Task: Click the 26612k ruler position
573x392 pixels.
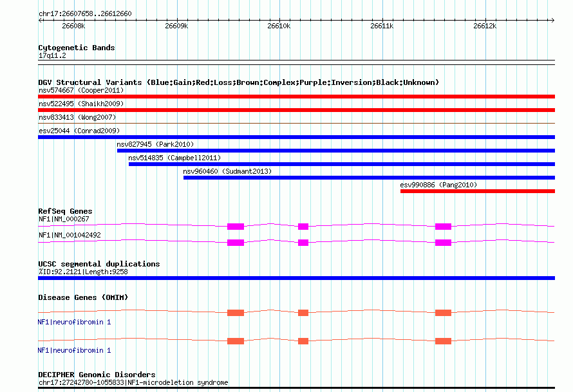Action: 485,26
